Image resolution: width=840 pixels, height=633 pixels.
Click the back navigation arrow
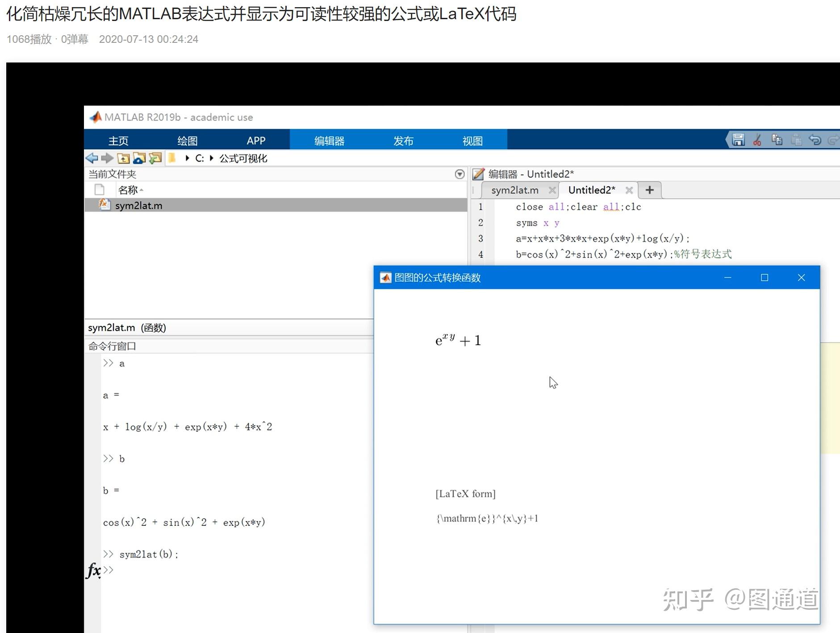[92, 158]
